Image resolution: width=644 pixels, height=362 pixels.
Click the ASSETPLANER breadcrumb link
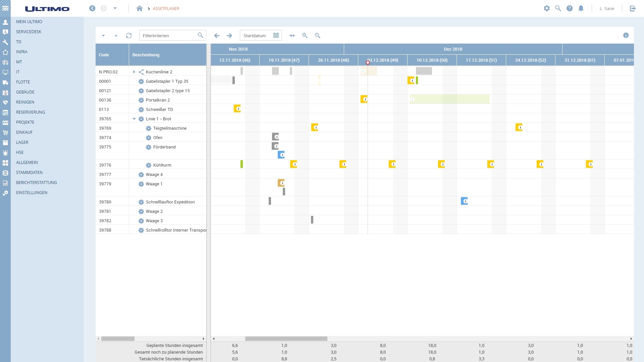[x=166, y=9]
